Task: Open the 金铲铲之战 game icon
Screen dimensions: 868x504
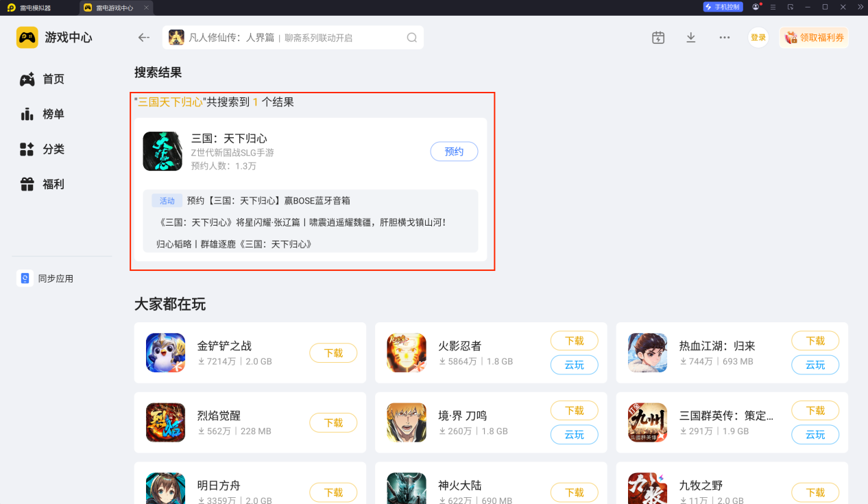Action: (x=165, y=352)
